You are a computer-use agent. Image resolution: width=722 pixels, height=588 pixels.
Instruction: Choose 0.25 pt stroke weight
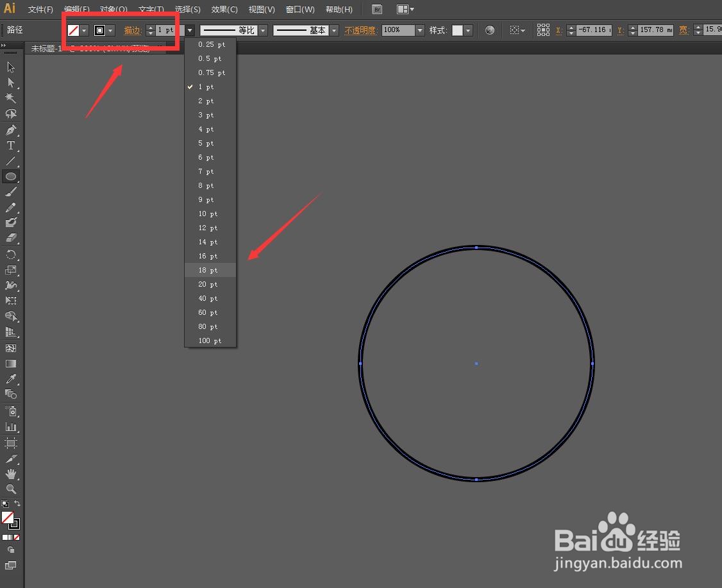[x=210, y=44]
